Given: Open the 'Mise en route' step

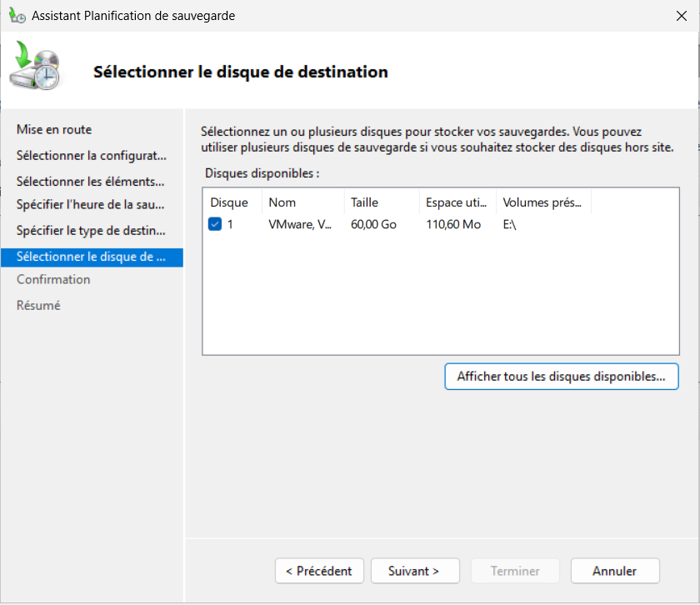Looking at the screenshot, I should (x=54, y=129).
